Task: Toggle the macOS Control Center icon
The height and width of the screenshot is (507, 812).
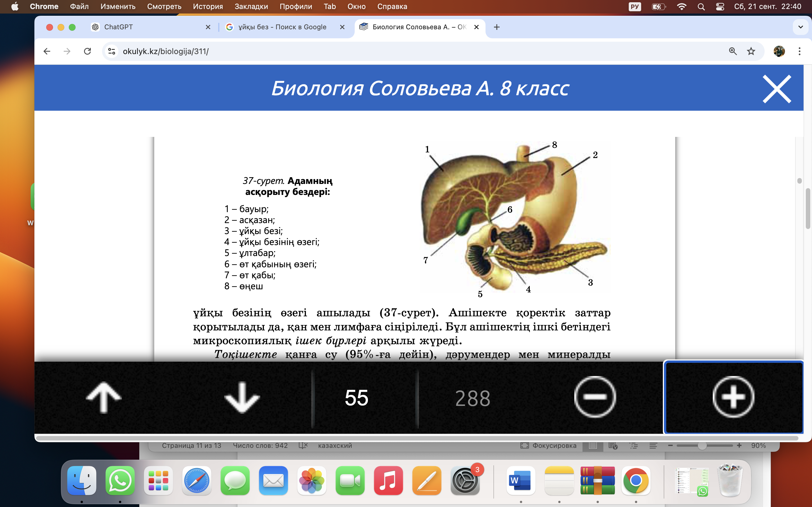Action: pos(720,6)
